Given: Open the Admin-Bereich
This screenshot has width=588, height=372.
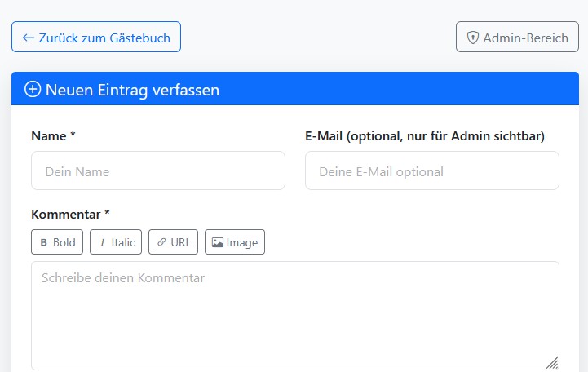Looking at the screenshot, I should 517,38.
